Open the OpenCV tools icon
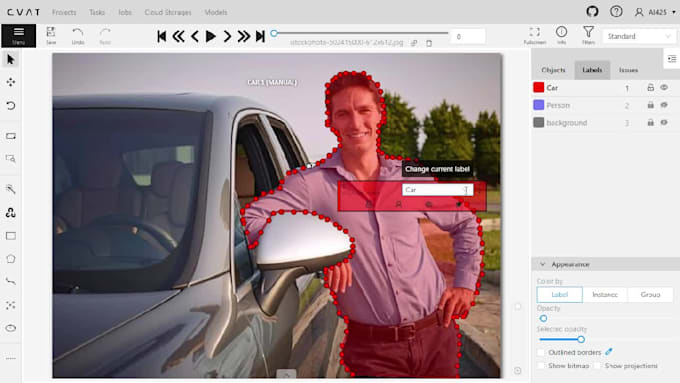Viewport: 680px width, 383px height. point(11,213)
